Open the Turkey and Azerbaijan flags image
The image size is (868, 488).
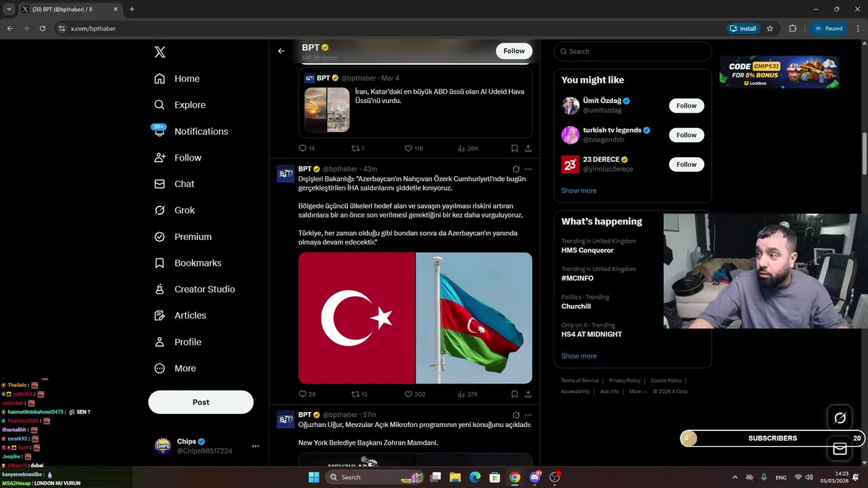coord(415,318)
